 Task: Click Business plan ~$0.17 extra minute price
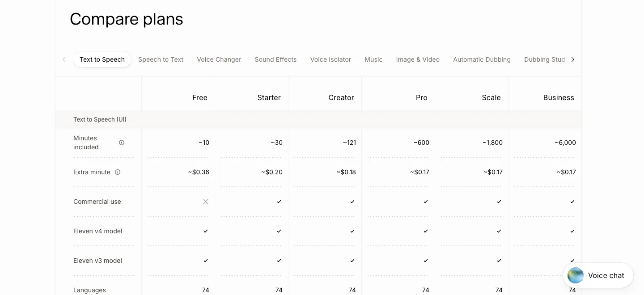pyautogui.click(x=566, y=172)
